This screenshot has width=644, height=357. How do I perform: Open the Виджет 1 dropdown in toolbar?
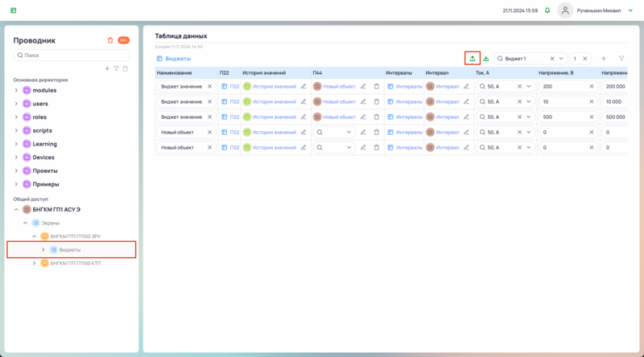click(562, 59)
